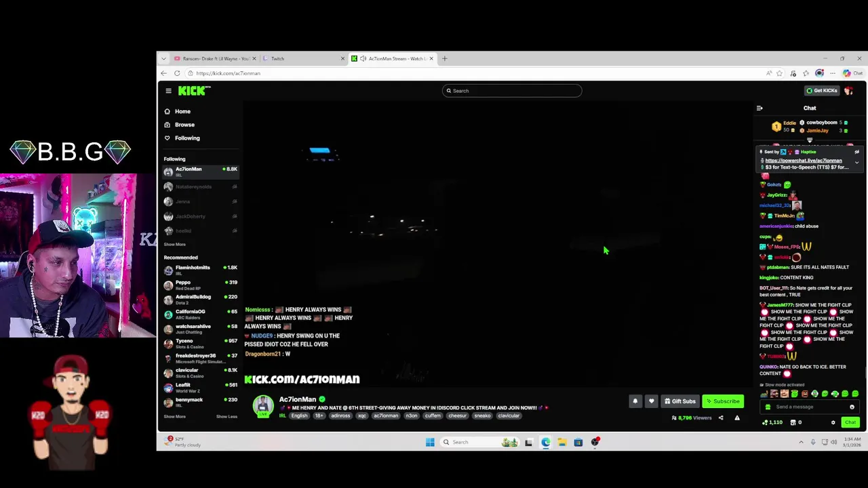Image resolution: width=868 pixels, height=488 pixels.
Task: Click Show More under Recommended list
Action: click(174, 416)
